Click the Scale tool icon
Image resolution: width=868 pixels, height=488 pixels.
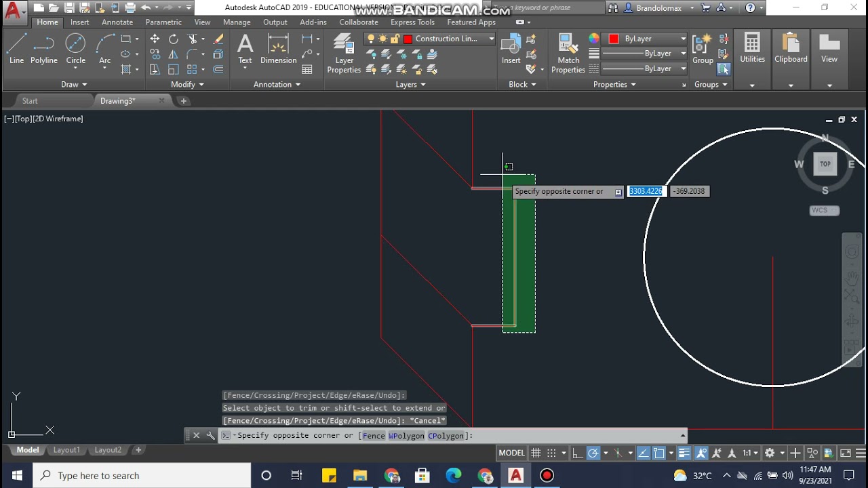coord(174,69)
